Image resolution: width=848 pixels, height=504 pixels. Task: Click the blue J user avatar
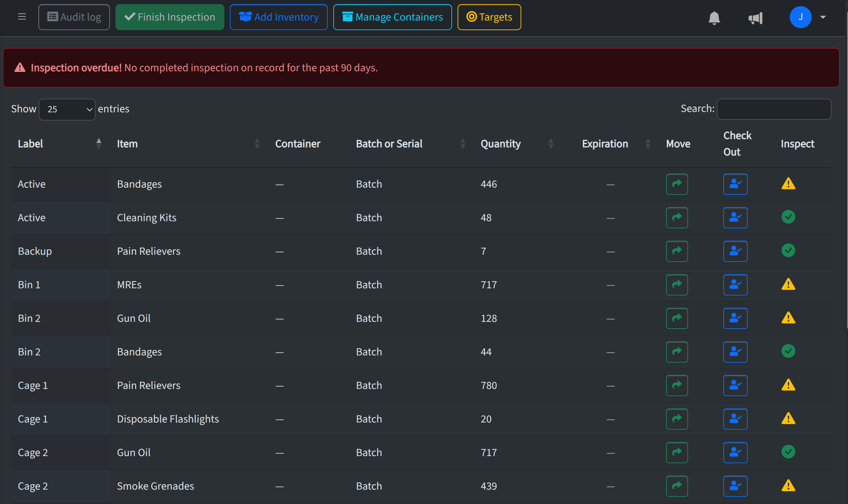coord(800,17)
